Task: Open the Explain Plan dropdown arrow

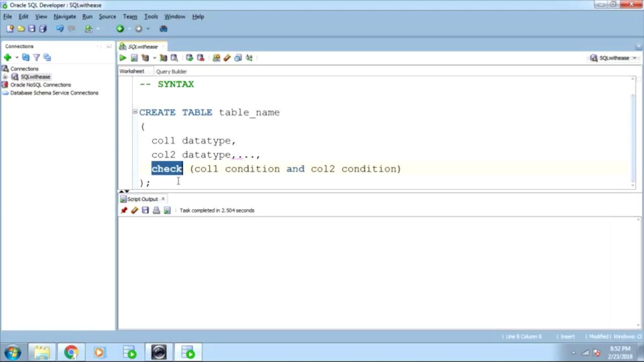Action: point(154,58)
